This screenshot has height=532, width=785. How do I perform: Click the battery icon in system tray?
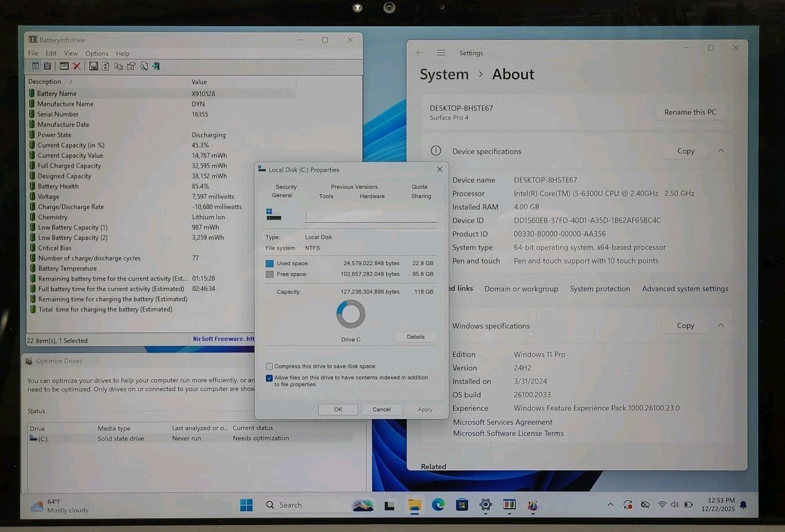pos(688,505)
